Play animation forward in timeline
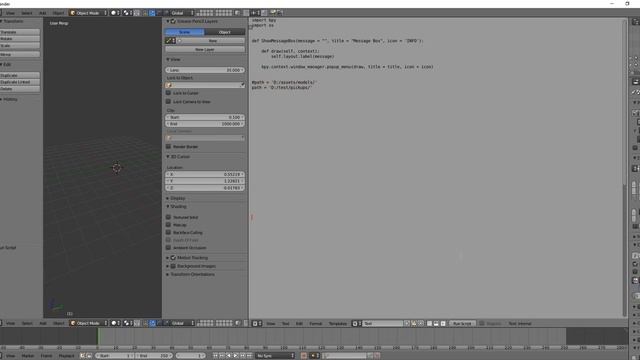 click(236, 356)
